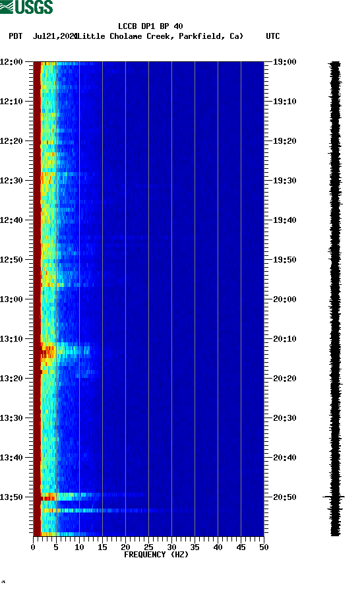Click the 19:40 UTC time label
364x589 pixels.
click(284, 220)
